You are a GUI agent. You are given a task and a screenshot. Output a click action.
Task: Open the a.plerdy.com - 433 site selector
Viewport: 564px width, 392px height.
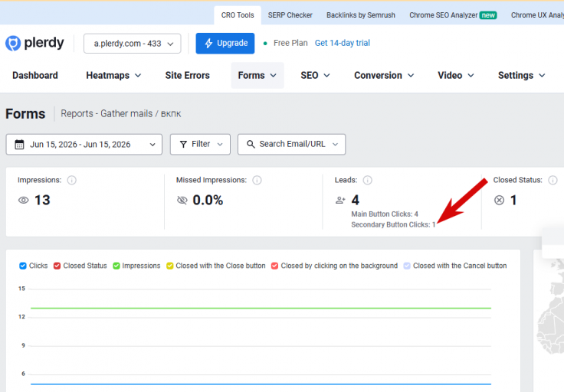(x=133, y=44)
